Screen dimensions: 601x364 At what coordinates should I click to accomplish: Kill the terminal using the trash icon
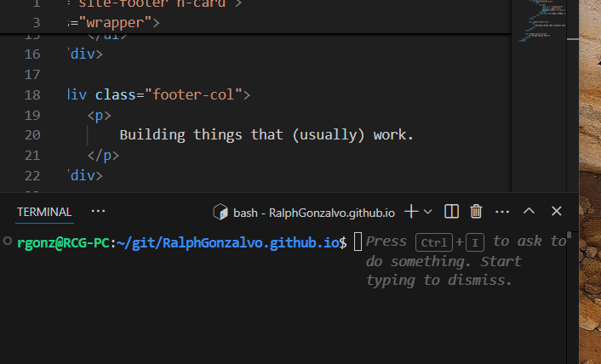coord(477,211)
